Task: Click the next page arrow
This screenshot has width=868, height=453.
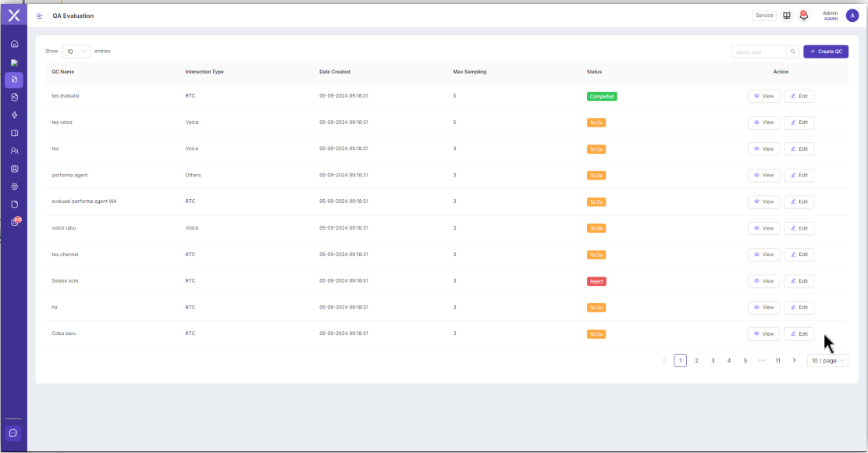Action: tap(794, 361)
